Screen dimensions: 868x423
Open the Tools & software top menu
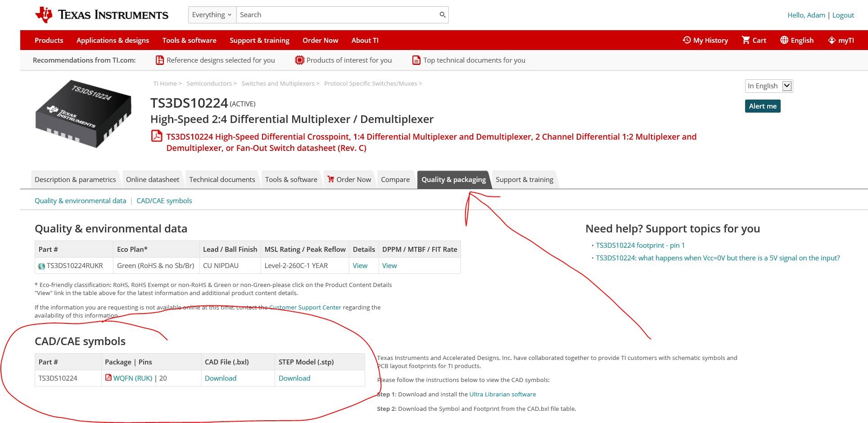pyautogui.click(x=190, y=40)
